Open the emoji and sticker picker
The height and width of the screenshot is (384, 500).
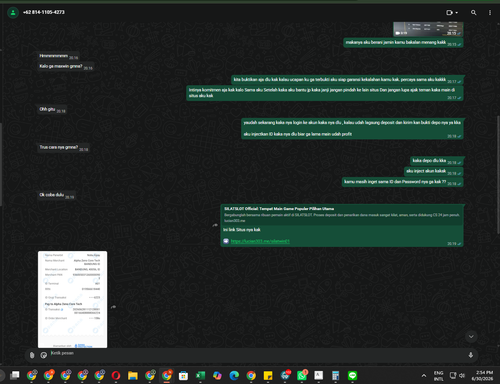coord(44,355)
